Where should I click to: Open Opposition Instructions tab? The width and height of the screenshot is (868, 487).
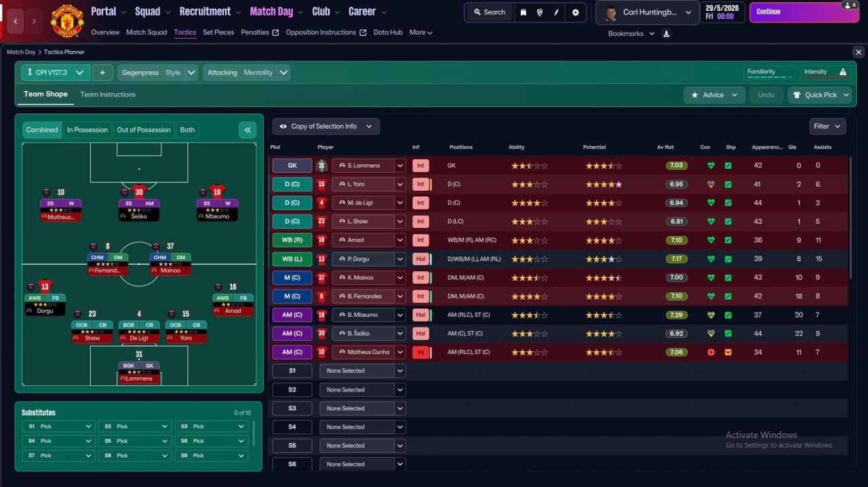coord(325,32)
